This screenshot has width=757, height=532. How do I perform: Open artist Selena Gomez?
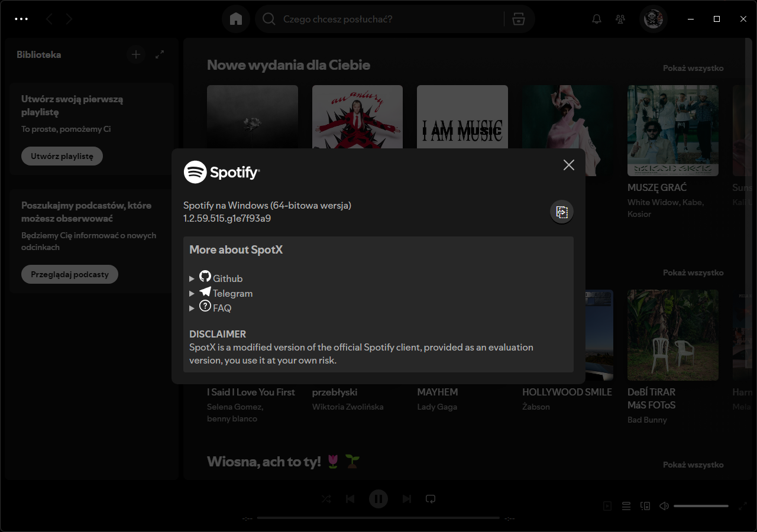235,407
